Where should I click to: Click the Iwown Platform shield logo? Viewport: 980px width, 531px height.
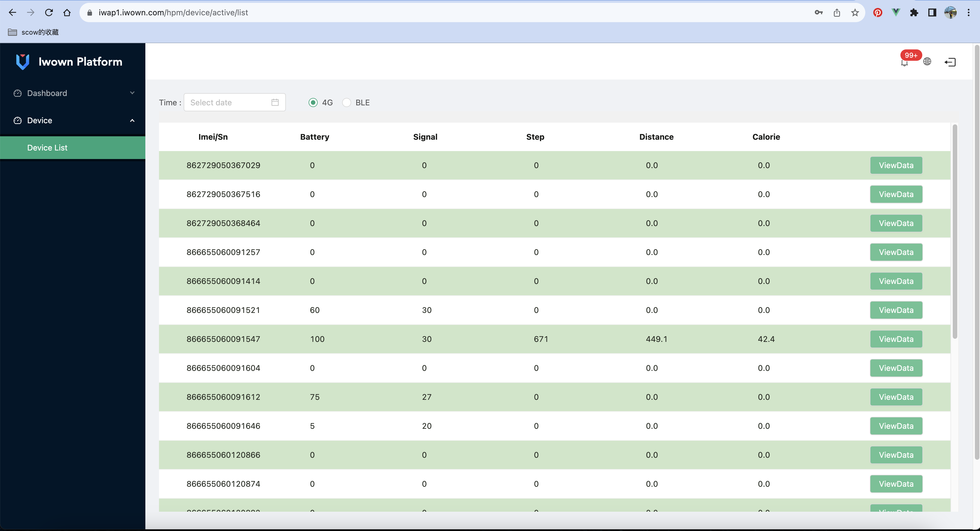(22, 61)
